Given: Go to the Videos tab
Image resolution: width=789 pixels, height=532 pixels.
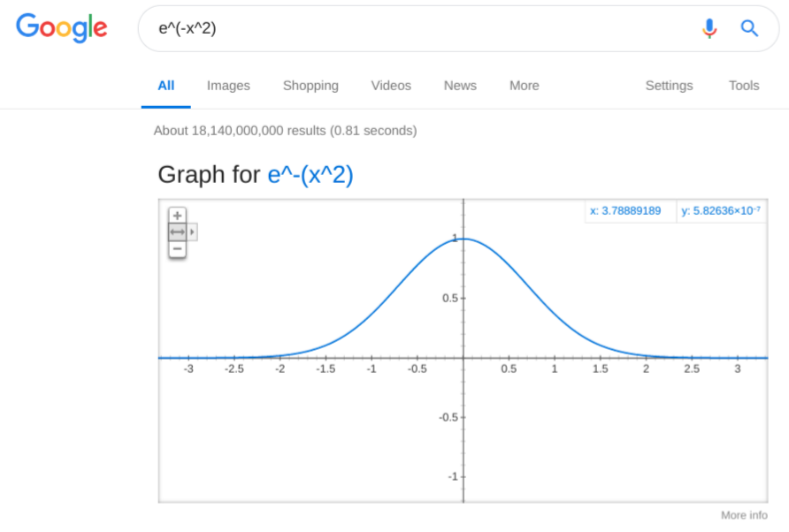Looking at the screenshot, I should click(x=391, y=86).
